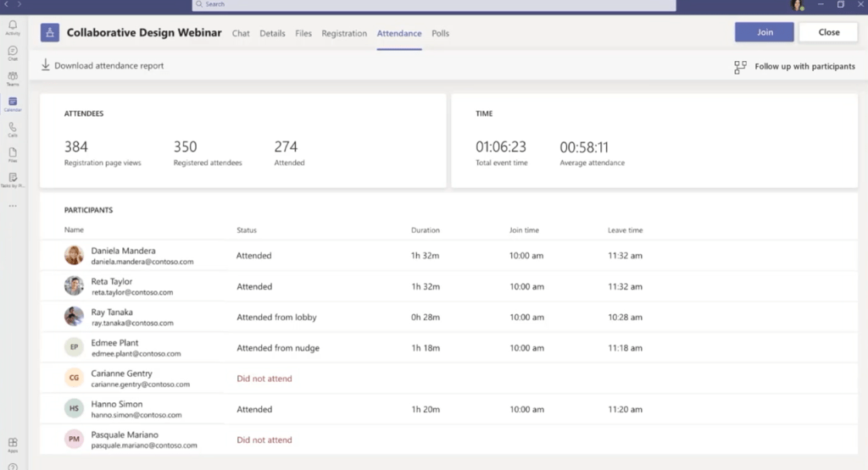This screenshot has width=868, height=470.
Task: Switch to the Polls tab
Action: tap(440, 33)
